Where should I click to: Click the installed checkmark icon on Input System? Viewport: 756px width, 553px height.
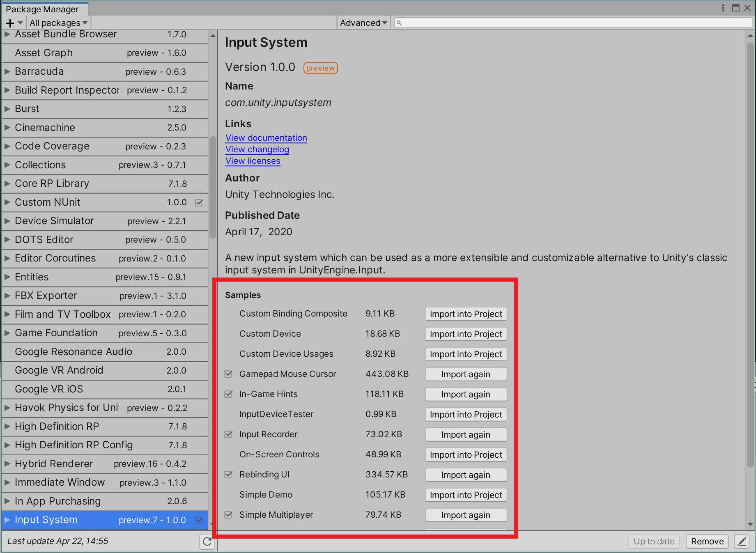199,520
